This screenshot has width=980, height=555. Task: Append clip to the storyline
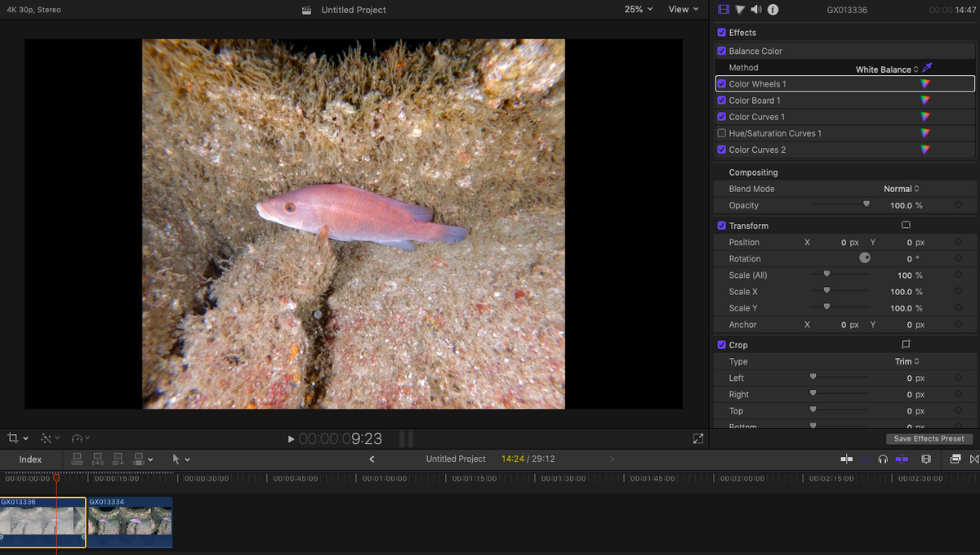(118, 459)
